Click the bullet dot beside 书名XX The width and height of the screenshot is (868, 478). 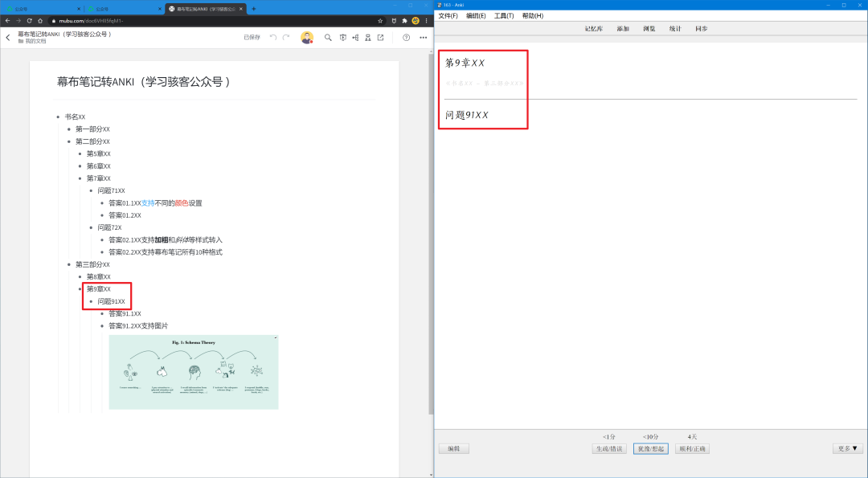(58, 116)
